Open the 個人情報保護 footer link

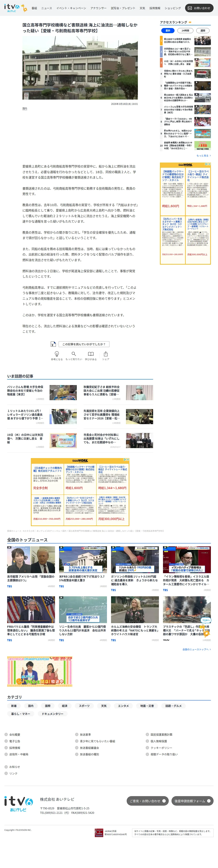click(x=159, y=741)
